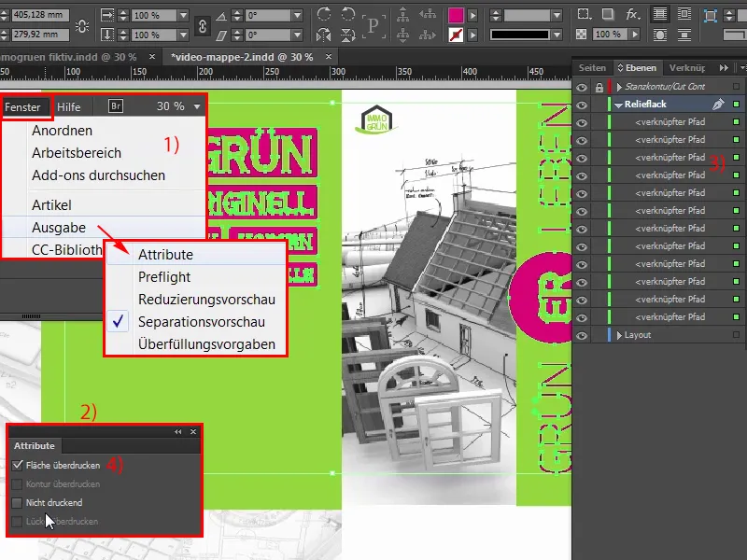Image resolution: width=747 pixels, height=560 pixels.
Task: Open Adobe Bridge via Br icon
Action: click(x=116, y=105)
